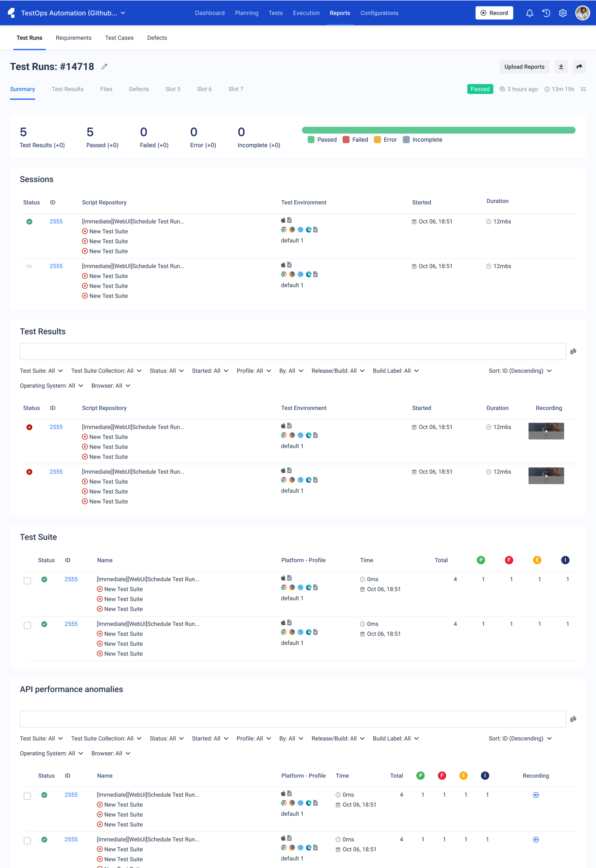596x868 pixels.
Task: Open the settings gear icon
Action: [563, 13]
